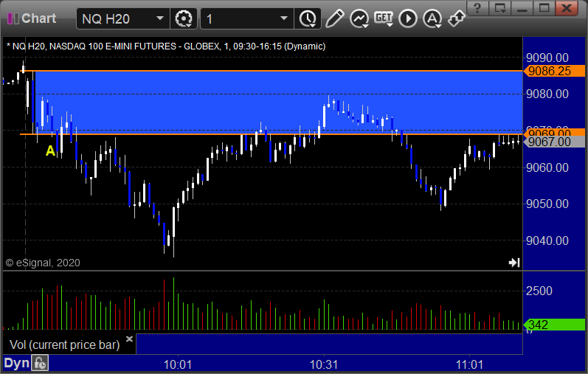Click the Vol (current price bar) label

coord(64,344)
